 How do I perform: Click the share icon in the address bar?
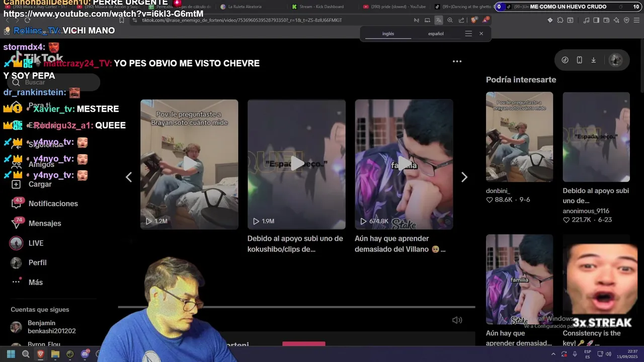(x=461, y=20)
